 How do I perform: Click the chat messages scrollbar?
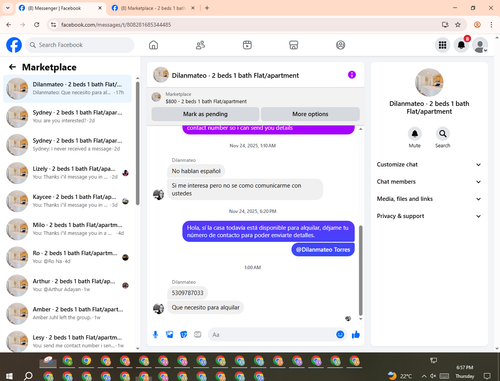360,270
